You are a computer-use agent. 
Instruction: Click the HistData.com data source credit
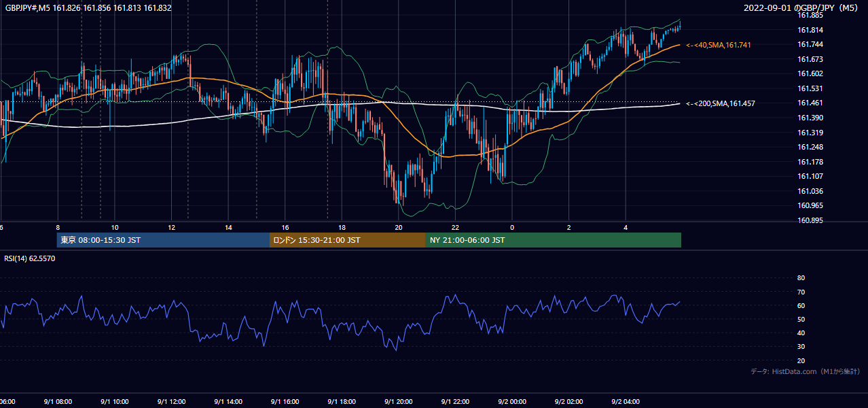pos(806,371)
